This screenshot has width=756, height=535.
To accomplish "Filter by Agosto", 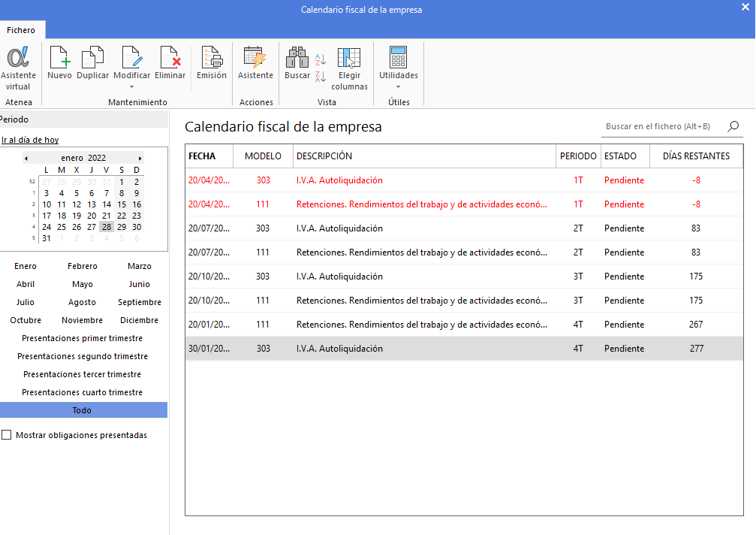I will click(x=82, y=302).
